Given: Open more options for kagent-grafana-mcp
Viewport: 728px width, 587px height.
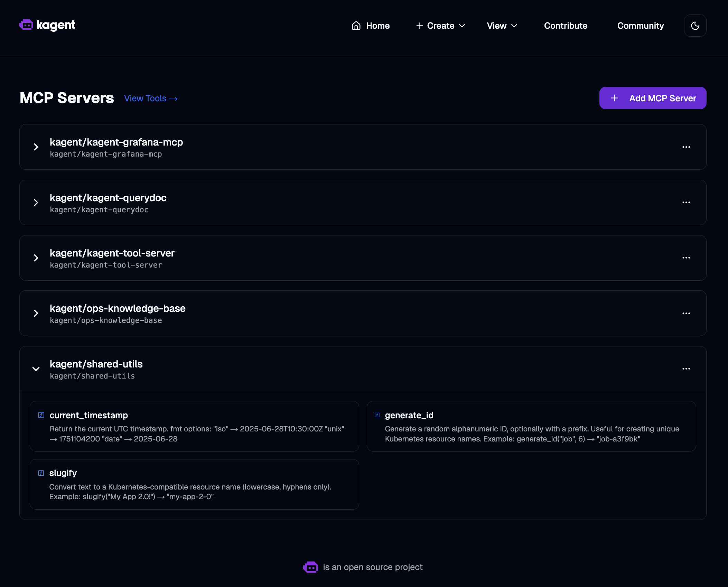Looking at the screenshot, I should pyautogui.click(x=686, y=147).
